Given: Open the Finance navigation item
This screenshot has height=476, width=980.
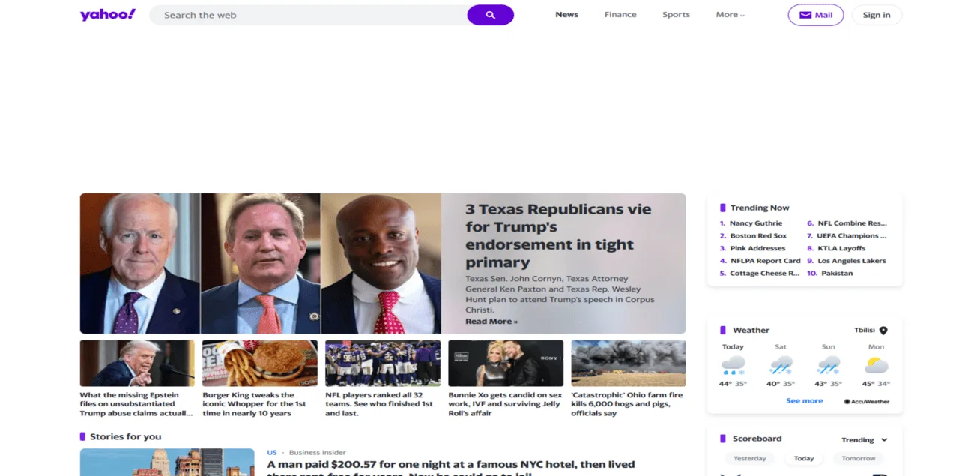Looking at the screenshot, I should pos(620,15).
